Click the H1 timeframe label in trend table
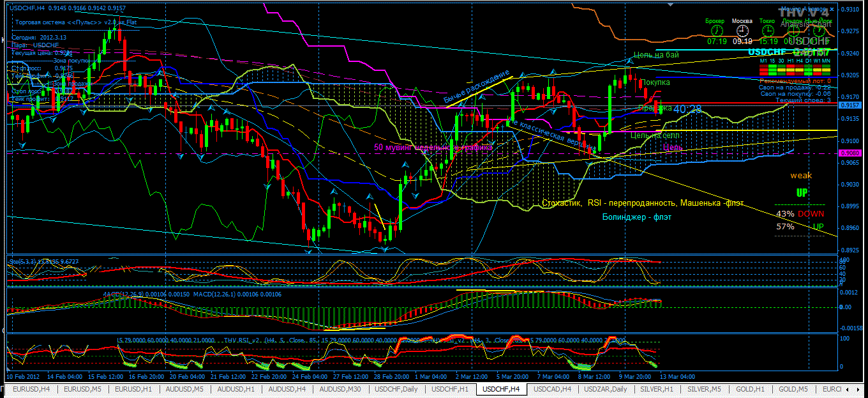 (791, 61)
